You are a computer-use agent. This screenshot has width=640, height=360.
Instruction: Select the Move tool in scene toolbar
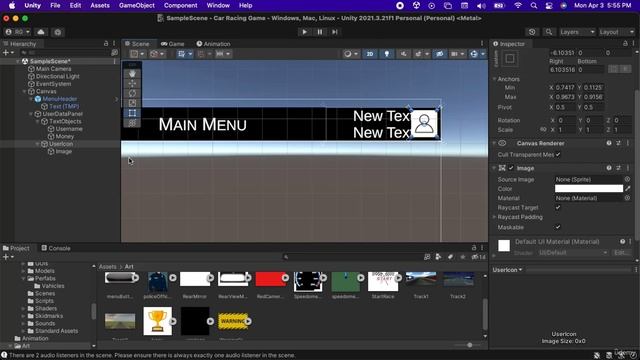point(132,84)
